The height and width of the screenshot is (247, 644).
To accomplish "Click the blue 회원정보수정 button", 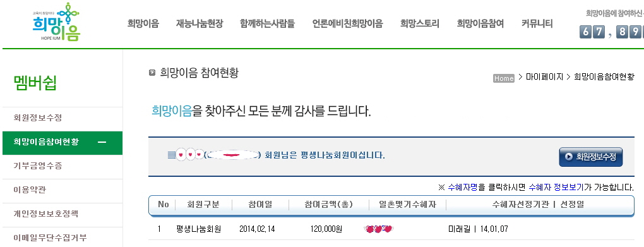I will pos(590,157).
